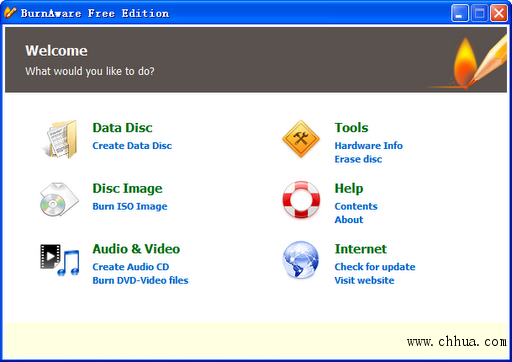View Hardware Info
The height and width of the screenshot is (362, 512).
[368, 146]
